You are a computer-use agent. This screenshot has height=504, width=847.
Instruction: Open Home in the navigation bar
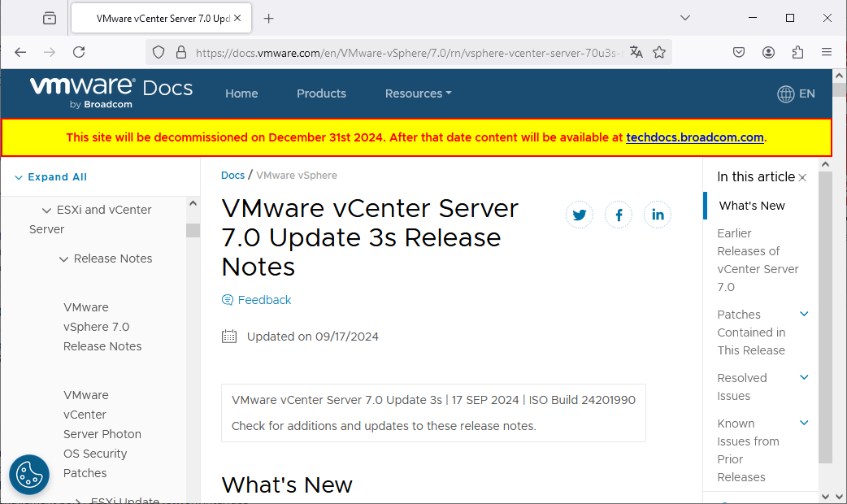(241, 93)
